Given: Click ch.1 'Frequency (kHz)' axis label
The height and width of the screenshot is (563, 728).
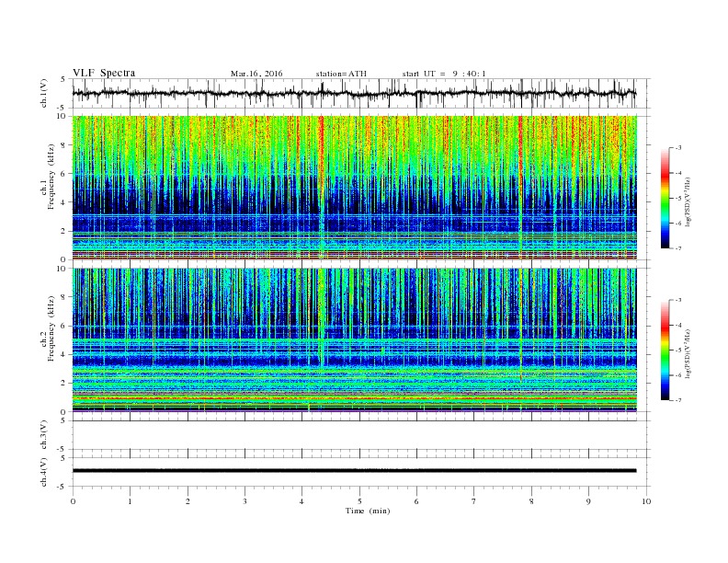Looking at the screenshot, I should coord(51,177).
